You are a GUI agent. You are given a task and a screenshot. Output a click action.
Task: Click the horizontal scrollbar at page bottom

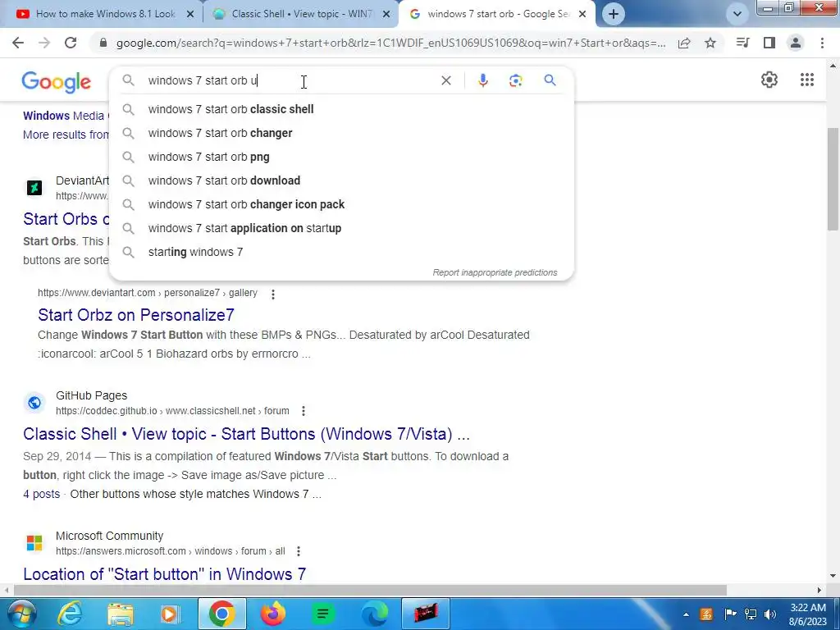coord(370,591)
